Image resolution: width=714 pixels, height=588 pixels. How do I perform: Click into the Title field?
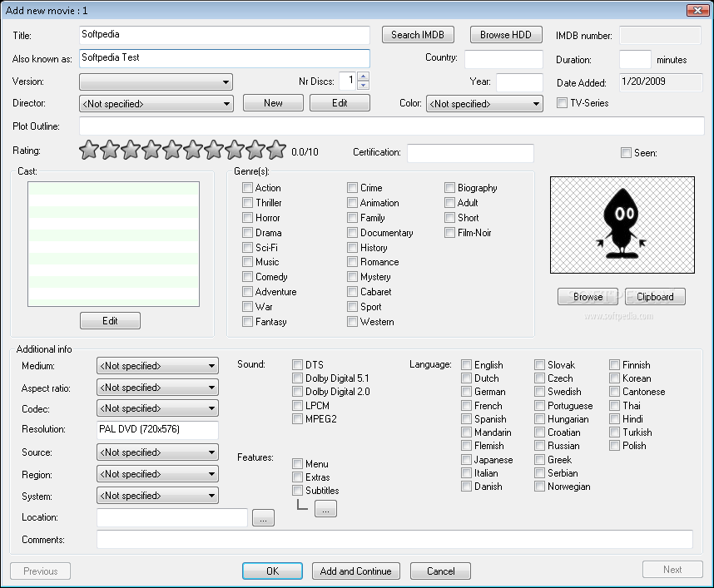coord(225,35)
